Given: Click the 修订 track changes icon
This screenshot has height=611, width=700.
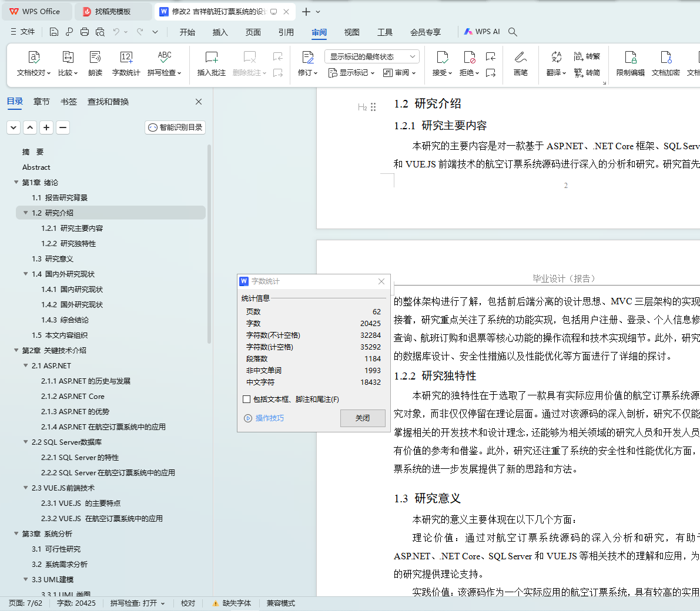Looking at the screenshot, I should click(307, 58).
